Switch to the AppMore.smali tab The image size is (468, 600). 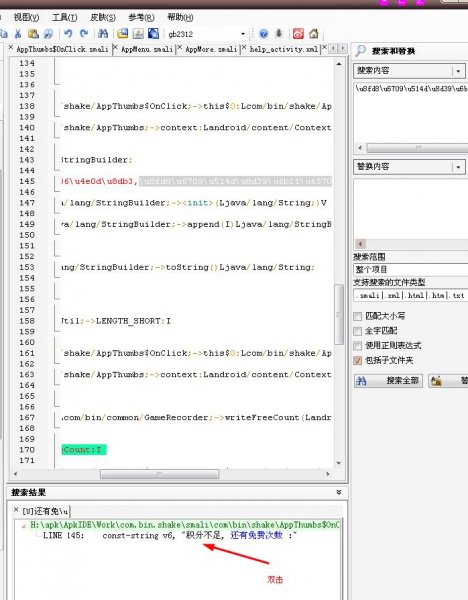coord(211,49)
